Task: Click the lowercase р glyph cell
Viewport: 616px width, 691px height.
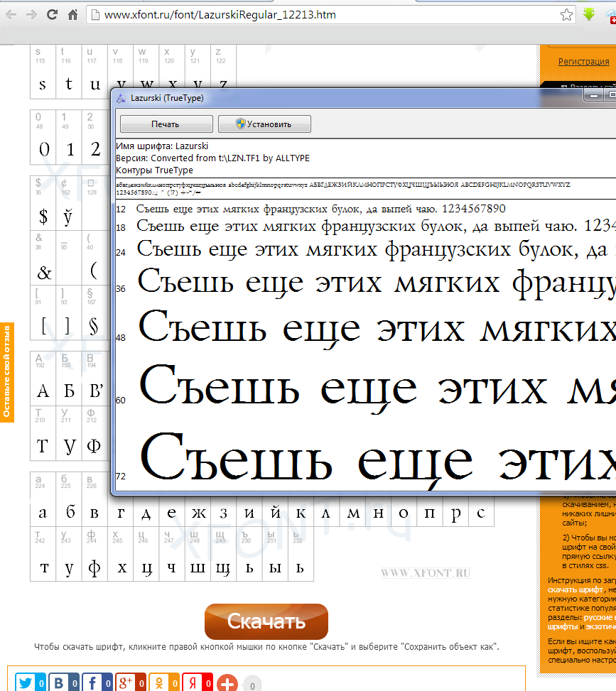Action: coord(455,510)
